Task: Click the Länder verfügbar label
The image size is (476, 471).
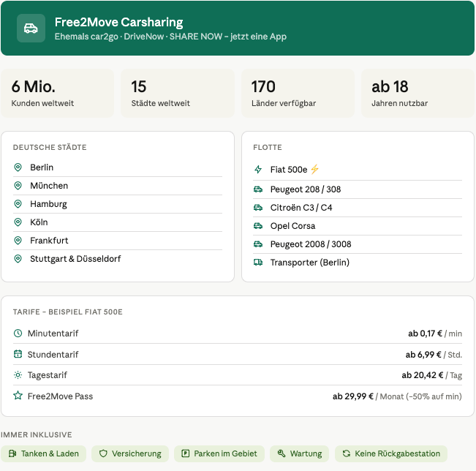Action: (x=284, y=104)
